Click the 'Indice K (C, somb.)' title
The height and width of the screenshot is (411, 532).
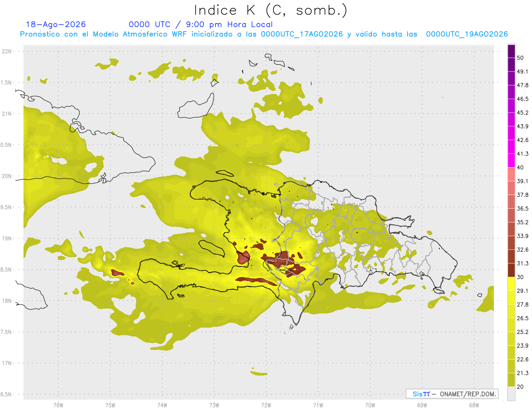click(x=271, y=11)
